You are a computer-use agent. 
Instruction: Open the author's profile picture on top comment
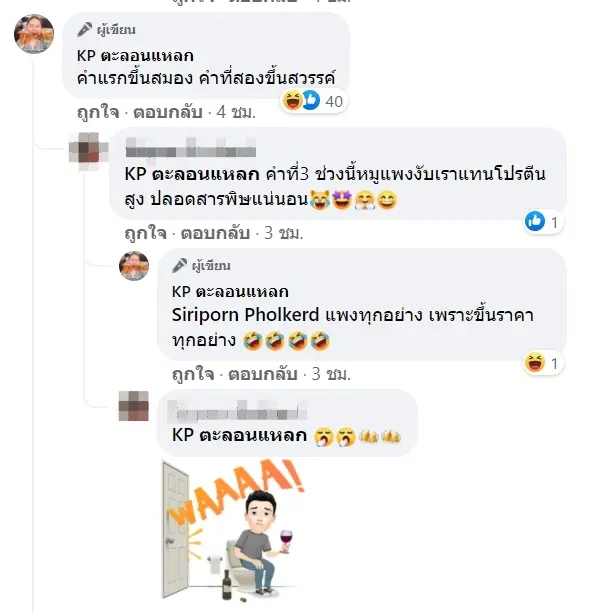tap(34, 34)
